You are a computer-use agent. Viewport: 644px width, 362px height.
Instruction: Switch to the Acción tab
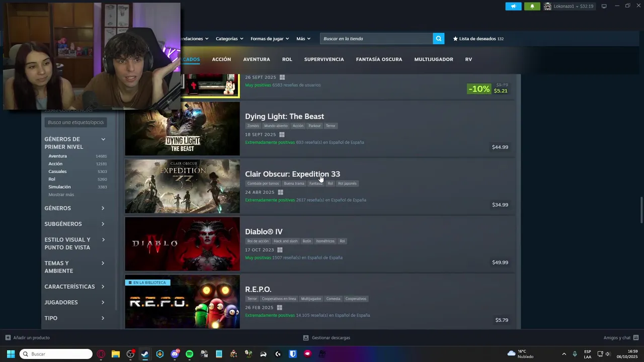pos(221,59)
